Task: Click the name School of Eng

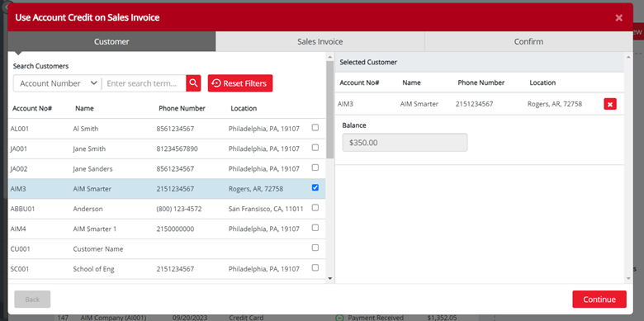Action: (x=93, y=269)
